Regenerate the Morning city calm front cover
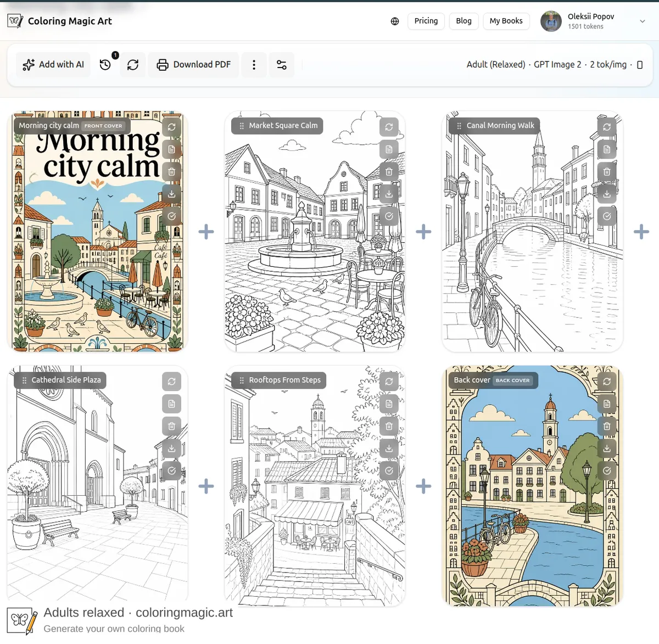 (172, 127)
